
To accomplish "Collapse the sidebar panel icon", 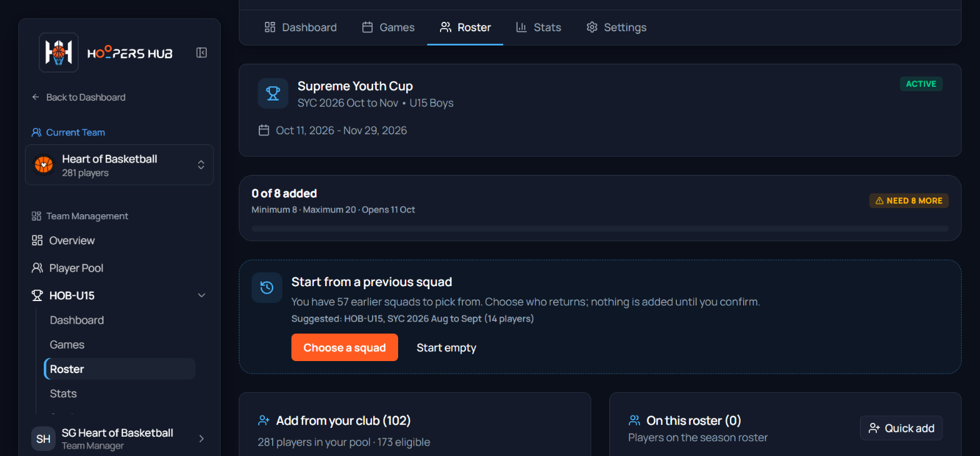I will [x=201, y=52].
